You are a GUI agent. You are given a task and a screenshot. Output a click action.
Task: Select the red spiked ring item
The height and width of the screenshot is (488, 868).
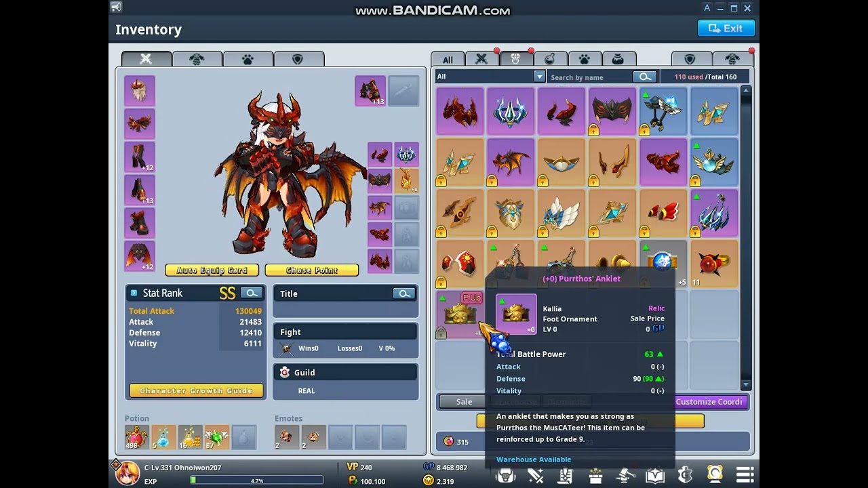(714, 264)
